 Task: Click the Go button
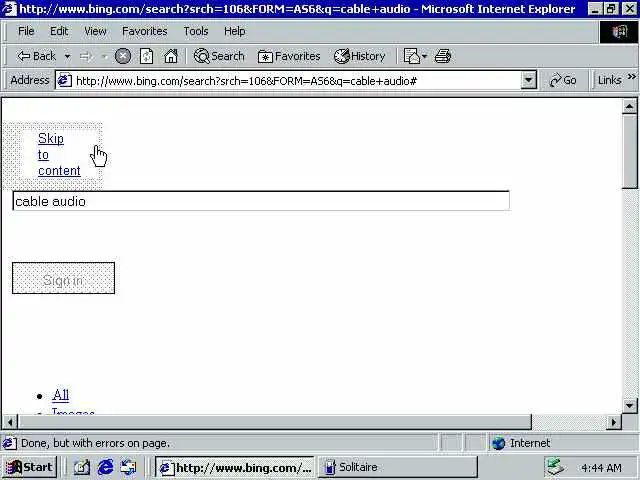pos(563,80)
